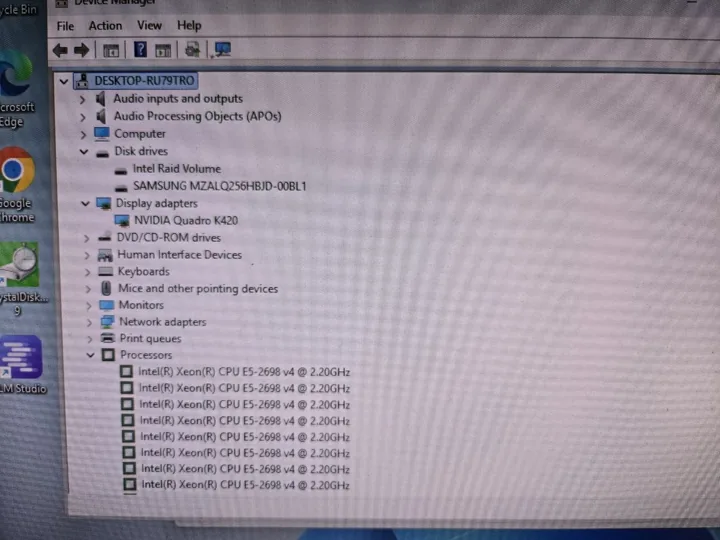Collapse the Processors category

90,355
